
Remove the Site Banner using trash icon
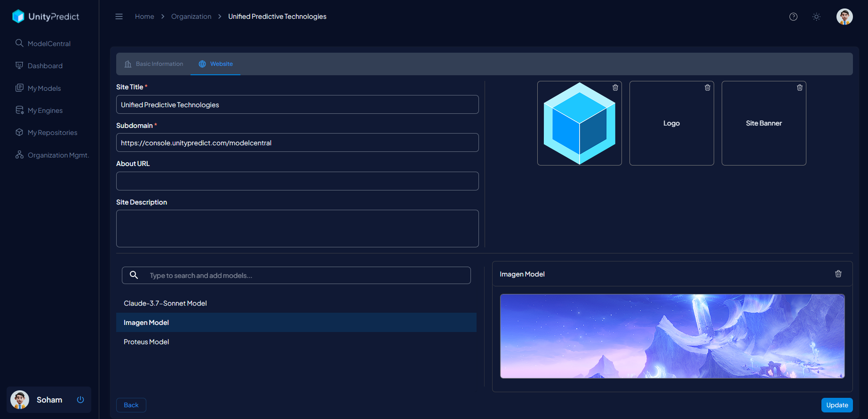(799, 87)
